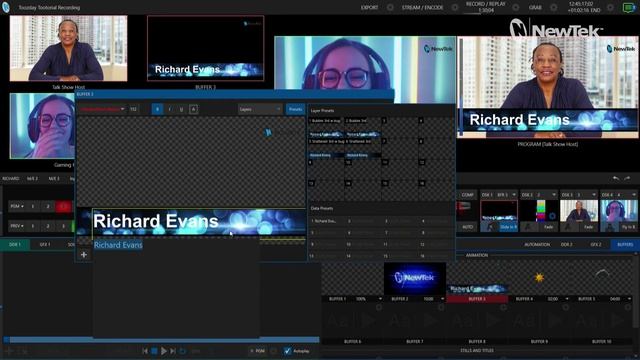This screenshot has width=640, height=360.
Task: Open the Layers dropdown in title editor
Action: (260, 109)
